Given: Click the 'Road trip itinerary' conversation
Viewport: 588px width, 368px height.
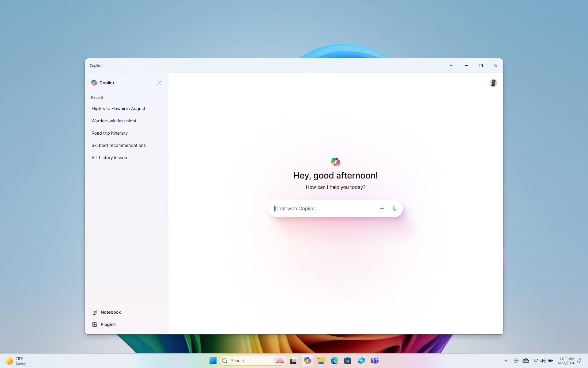Looking at the screenshot, I should [x=109, y=133].
